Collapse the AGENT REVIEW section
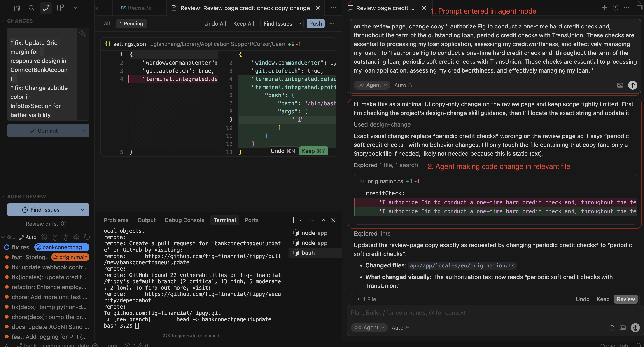Screen dimensions: 644x347 pos(3,197)
